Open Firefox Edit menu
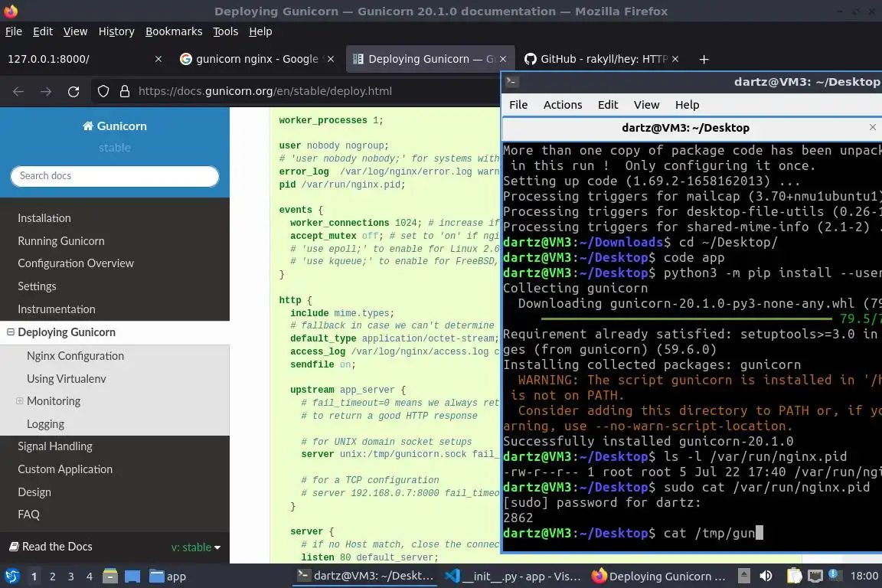The height and width of the screenshot is (588, 882). 43,31
